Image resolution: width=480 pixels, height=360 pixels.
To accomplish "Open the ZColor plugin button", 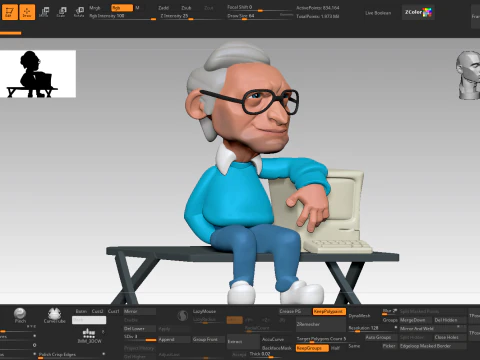I will (x=418, y=13).
